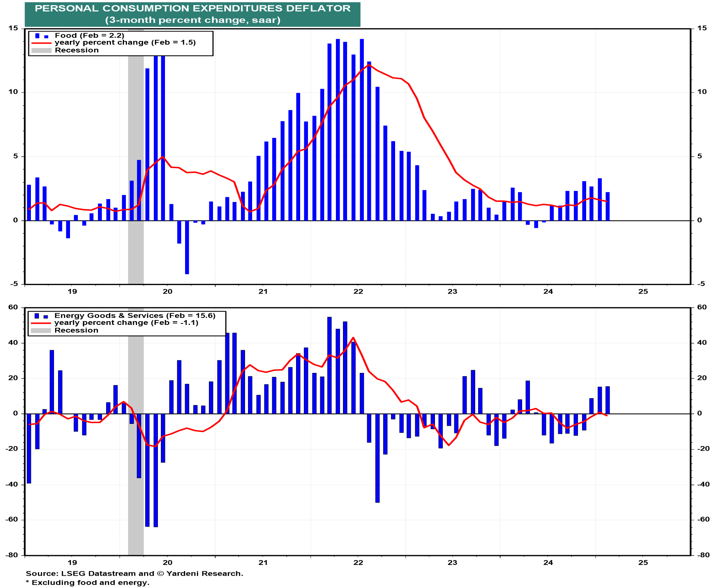Click the Energy Goods & Services blue bar legend icon
Screen dimensions: 715x588
[x=41, y=316]
